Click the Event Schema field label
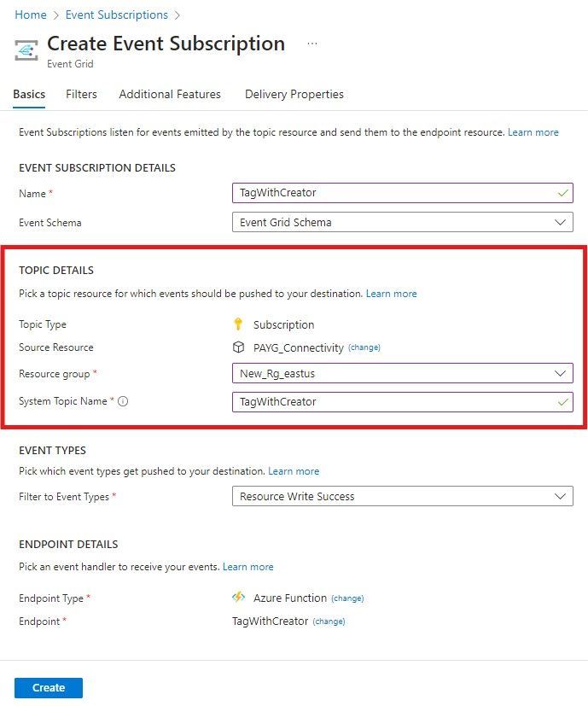The height and width of the screenshot is (706, 588). 50,223
